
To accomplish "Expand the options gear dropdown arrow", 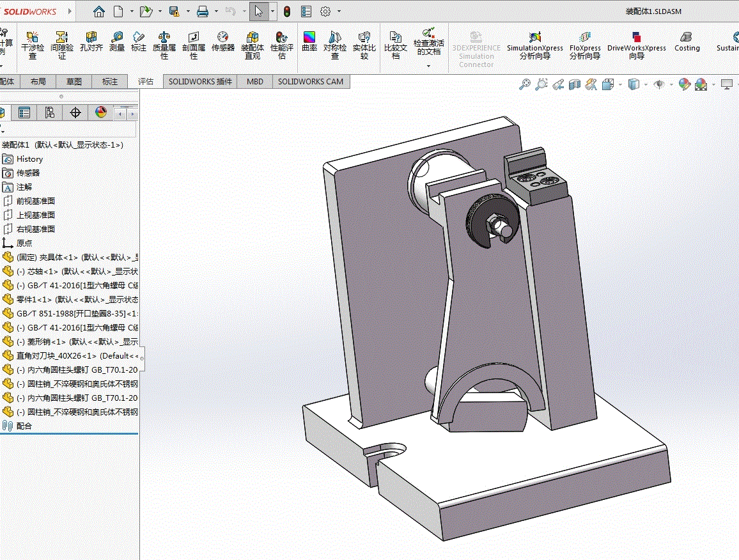I will click(339, 12).
